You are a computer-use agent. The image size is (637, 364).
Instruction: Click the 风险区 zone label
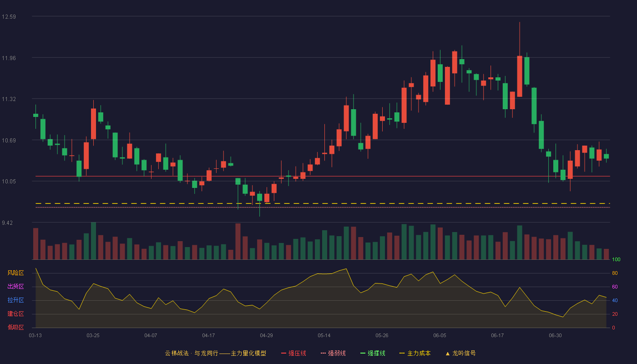click(15, 273)
